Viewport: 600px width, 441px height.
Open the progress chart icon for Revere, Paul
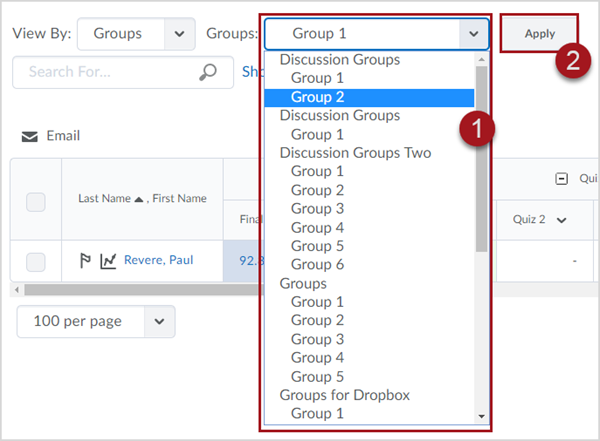click(x=108, y=261)
